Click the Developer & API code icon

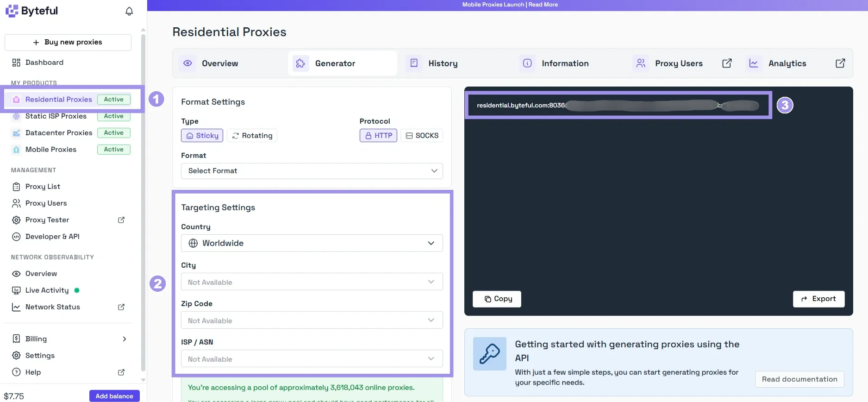coord(16,237)
